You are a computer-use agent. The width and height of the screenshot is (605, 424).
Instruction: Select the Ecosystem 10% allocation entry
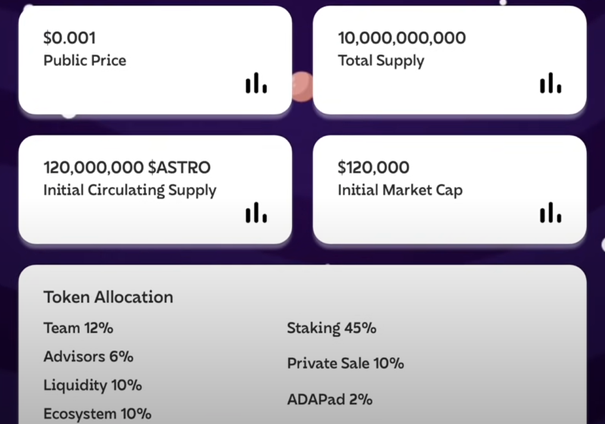click(97, 414)
